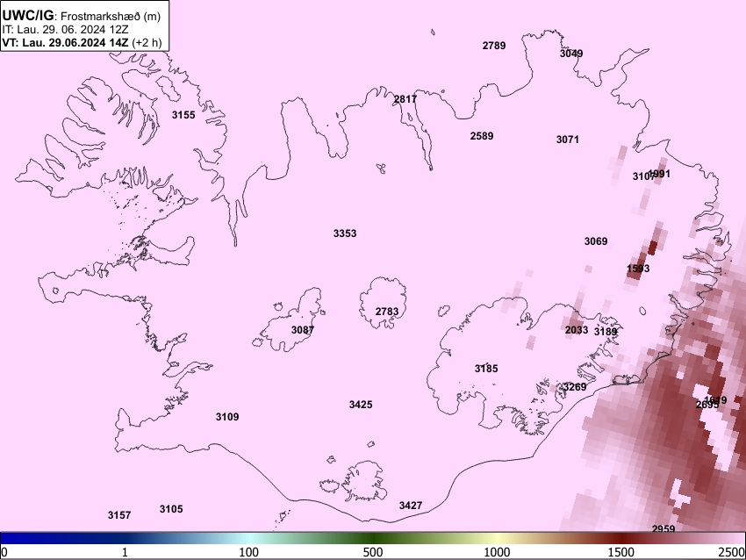
Task: Click the 3269 value on the map
Action: coord(574,387)
